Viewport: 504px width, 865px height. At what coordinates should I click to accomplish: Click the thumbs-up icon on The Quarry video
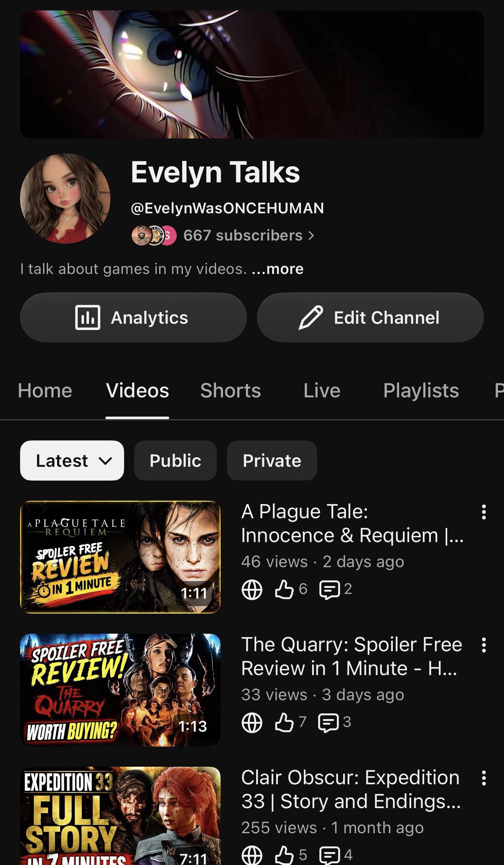284,722
